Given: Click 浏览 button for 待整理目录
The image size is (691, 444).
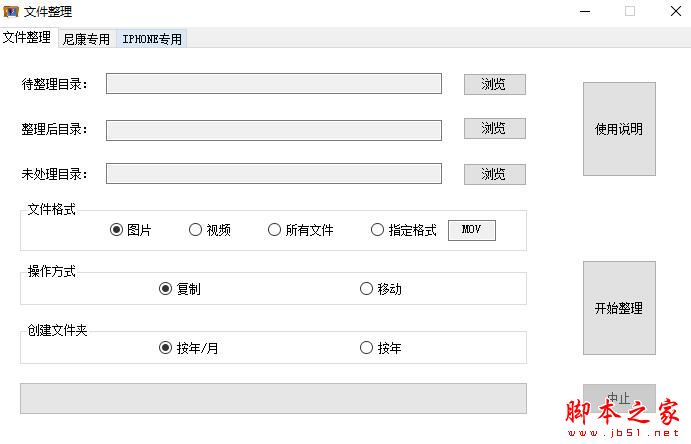Looking at the screenshot, I should 494,84.
